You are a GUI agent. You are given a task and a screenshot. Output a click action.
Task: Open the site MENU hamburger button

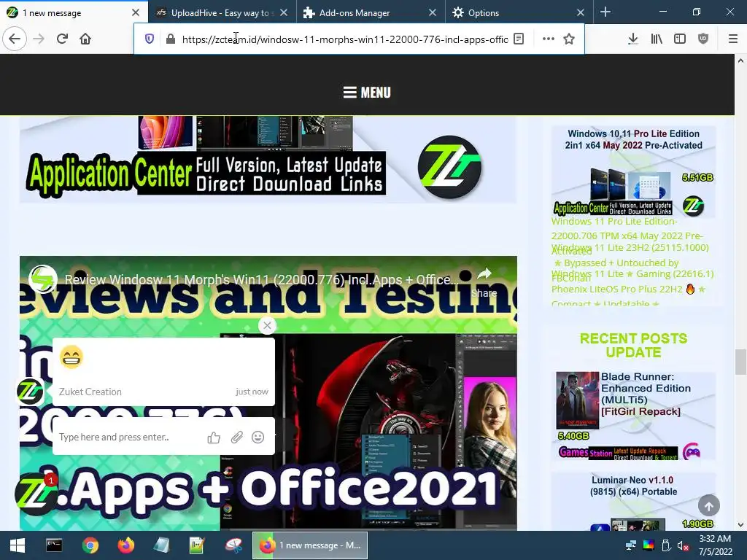tap(367, 93)
